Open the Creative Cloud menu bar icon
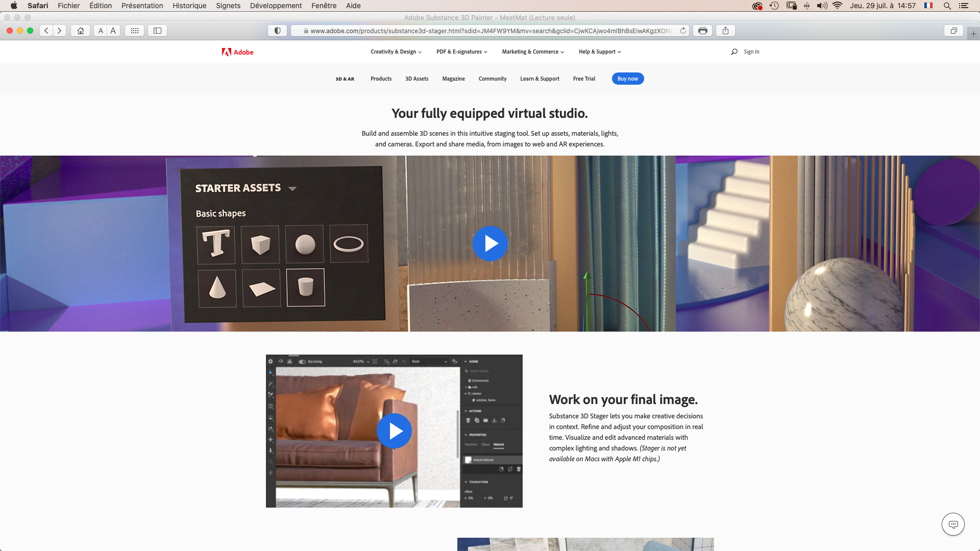The height and width of the screenshot is (551, 980). click(757, 6)
